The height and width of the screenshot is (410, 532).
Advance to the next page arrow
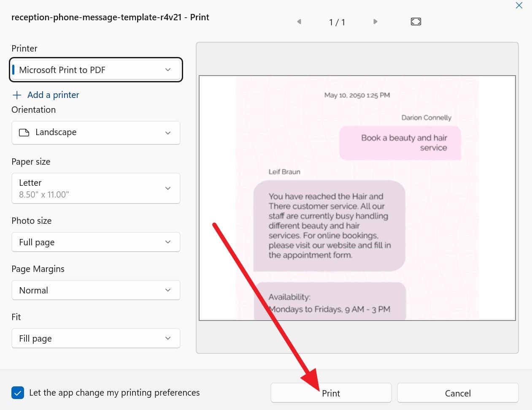point(375,22)
